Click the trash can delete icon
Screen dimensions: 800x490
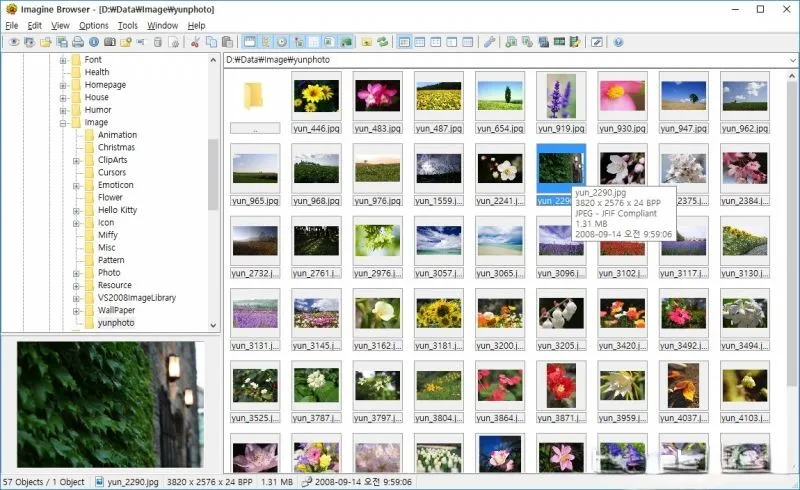pyautogui.click(x=158, y=42)
